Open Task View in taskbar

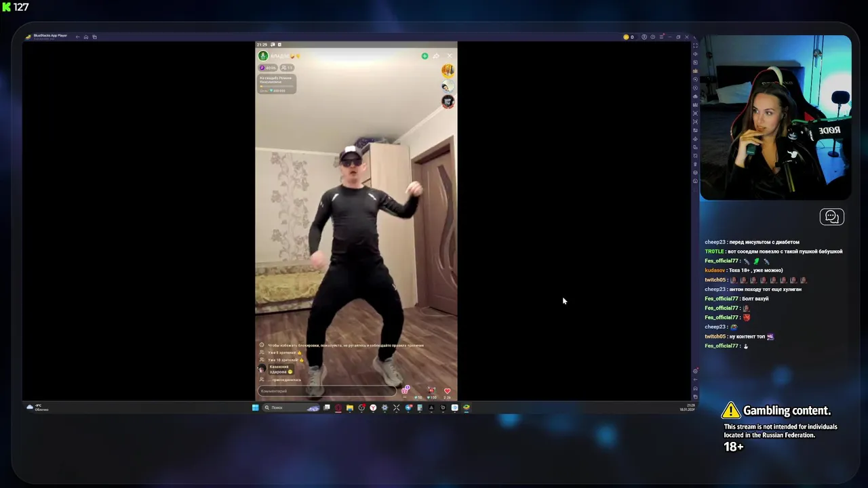327,407
